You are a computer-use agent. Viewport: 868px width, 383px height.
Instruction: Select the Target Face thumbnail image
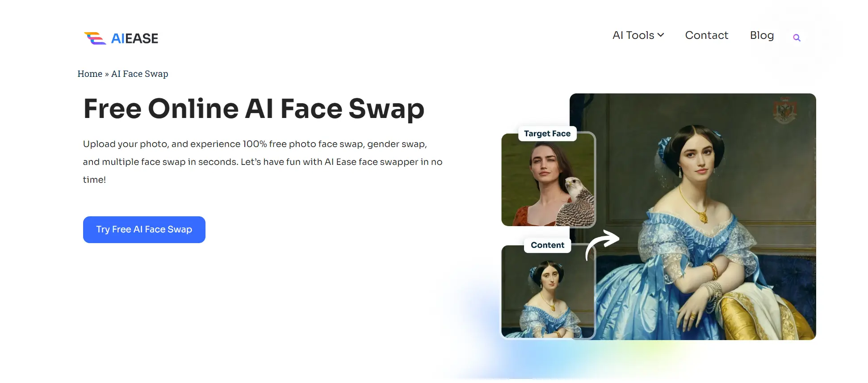pyautogui.click(x=548, y=180)
